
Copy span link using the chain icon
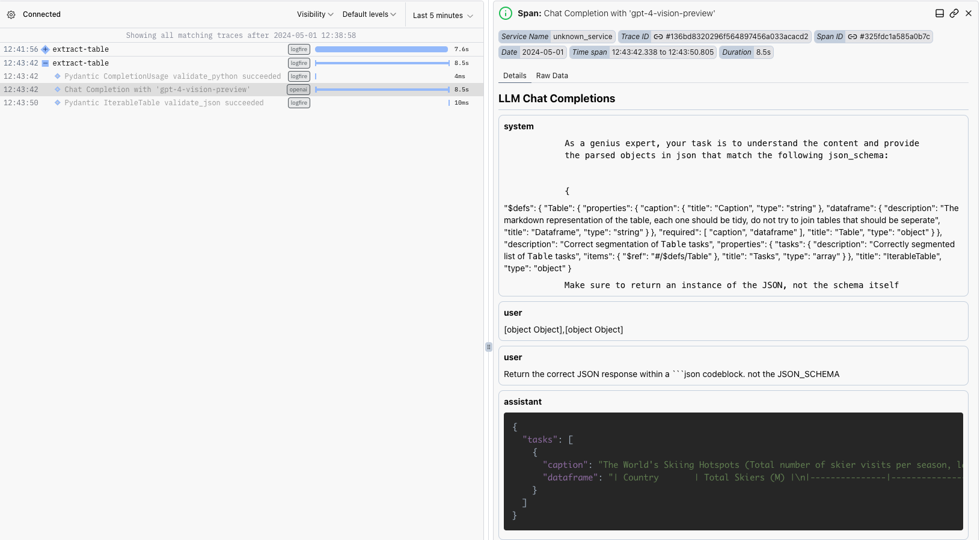(954, 13)
